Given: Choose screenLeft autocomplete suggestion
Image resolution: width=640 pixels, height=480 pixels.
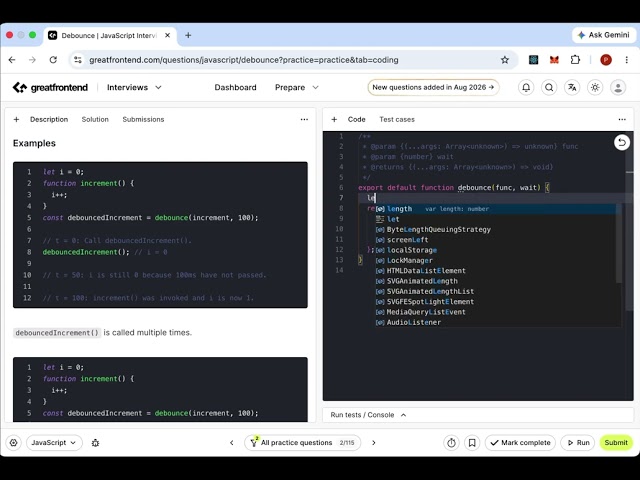Looking at the screenshot, I should (x=498, y=240).
